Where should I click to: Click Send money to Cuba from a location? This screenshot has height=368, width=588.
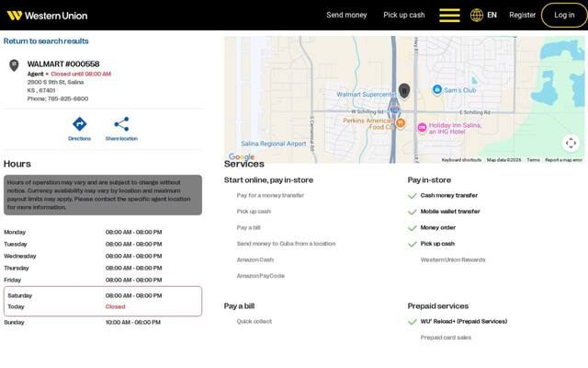tap(286, 244)
